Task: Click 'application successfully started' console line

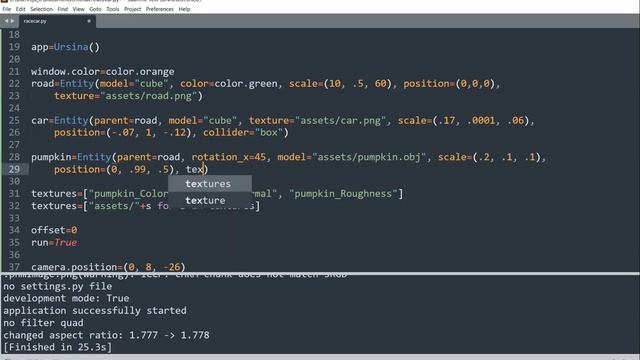Action: tap(95, 311)
